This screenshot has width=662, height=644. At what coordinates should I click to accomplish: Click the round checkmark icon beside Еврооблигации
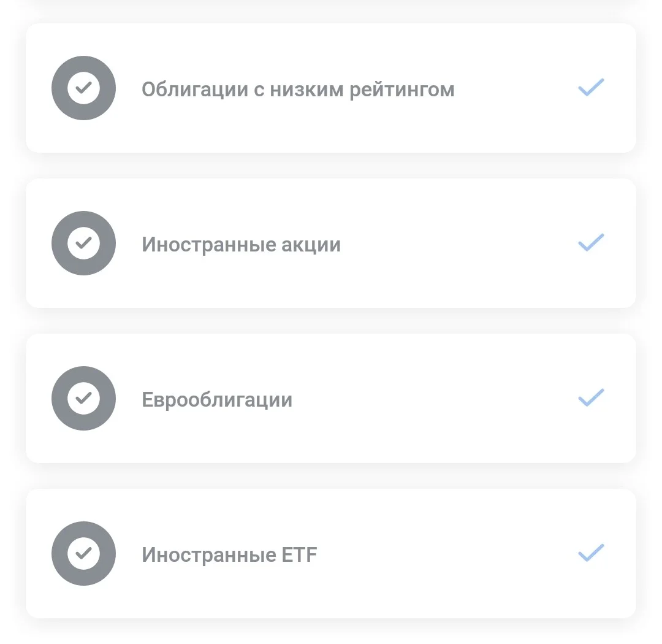(83, 398)
